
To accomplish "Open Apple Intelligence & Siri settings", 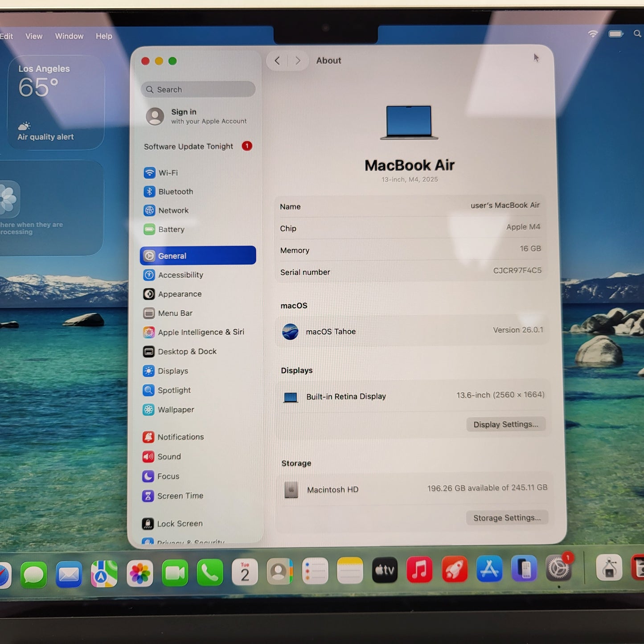I will coord(201,332).
